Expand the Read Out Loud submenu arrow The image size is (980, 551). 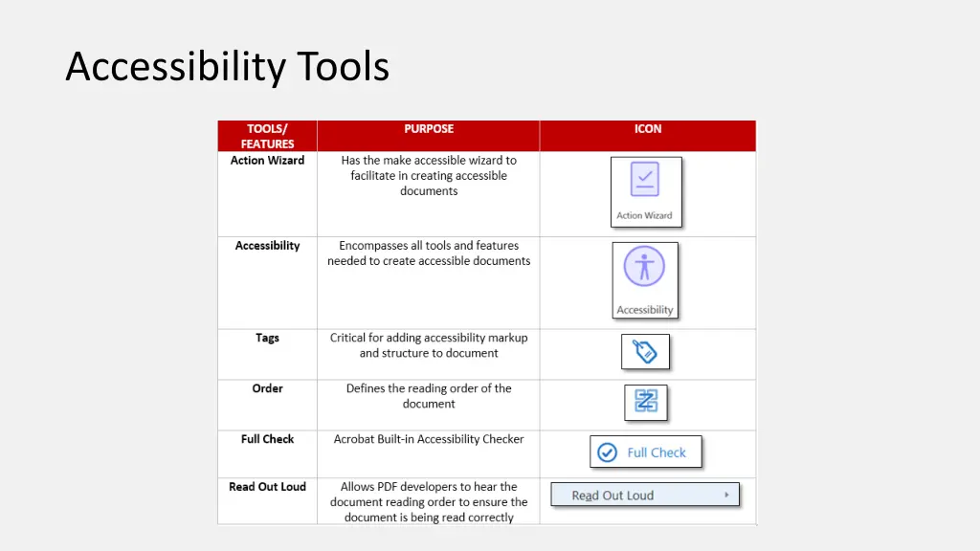pos(726,496)
